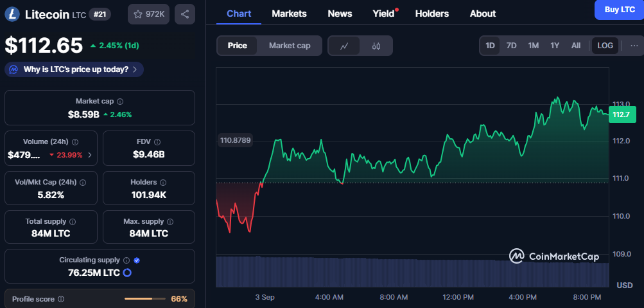Open the Markets tab

[x=289, y=14]
